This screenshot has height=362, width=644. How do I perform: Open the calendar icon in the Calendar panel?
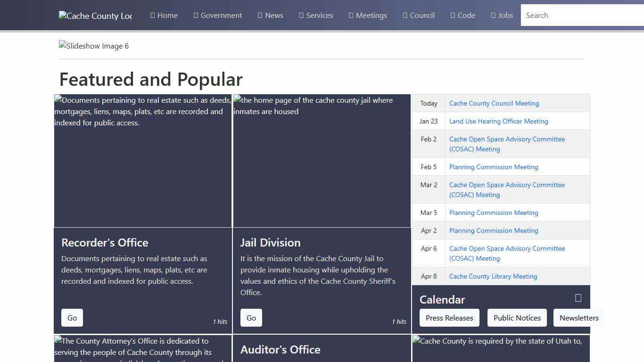click(x=577, y=297)
